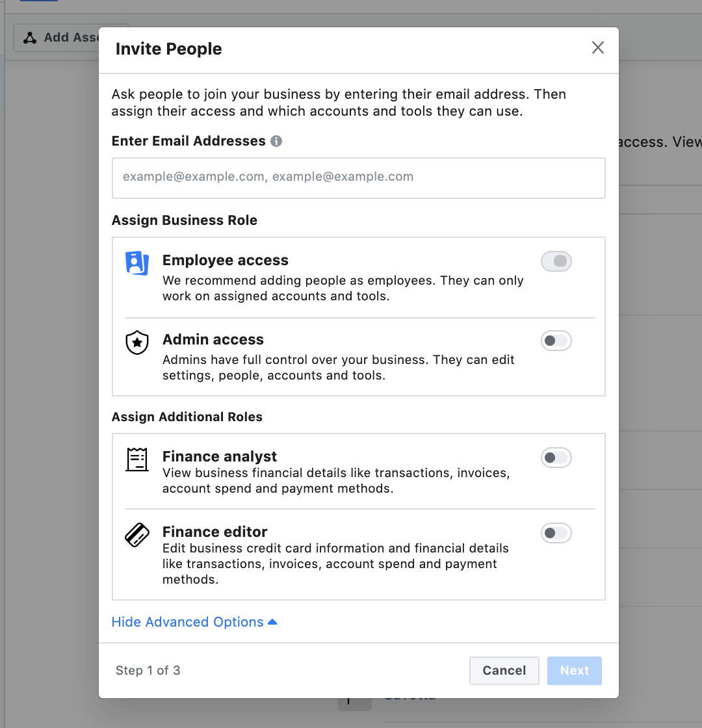Collapse Hide Advanced Options link
This screenshot has width=702, height=728.
(x=187, y=622)
